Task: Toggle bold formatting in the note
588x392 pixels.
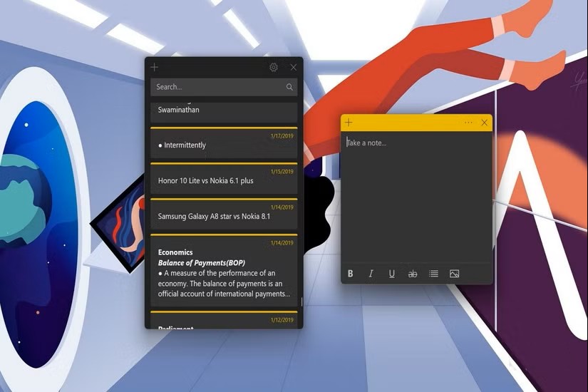Action: click(350, 274)
